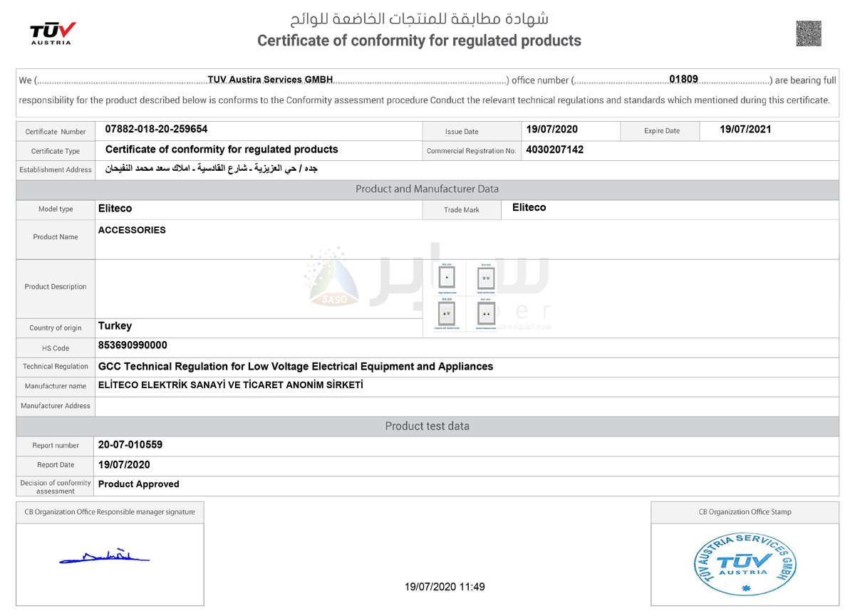Click the timestamp "19/07/2020 11:49"
855x616 pixels.
(x=445, y=587)
